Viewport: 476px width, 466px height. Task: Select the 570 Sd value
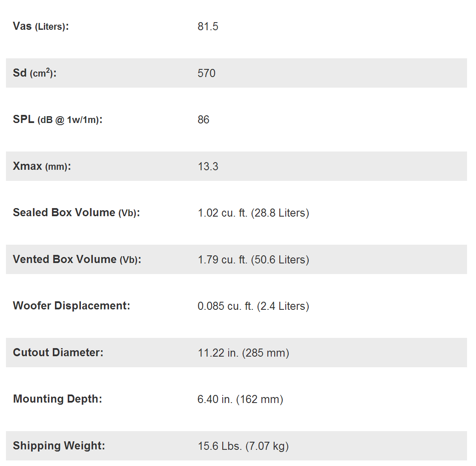[206, 73]
